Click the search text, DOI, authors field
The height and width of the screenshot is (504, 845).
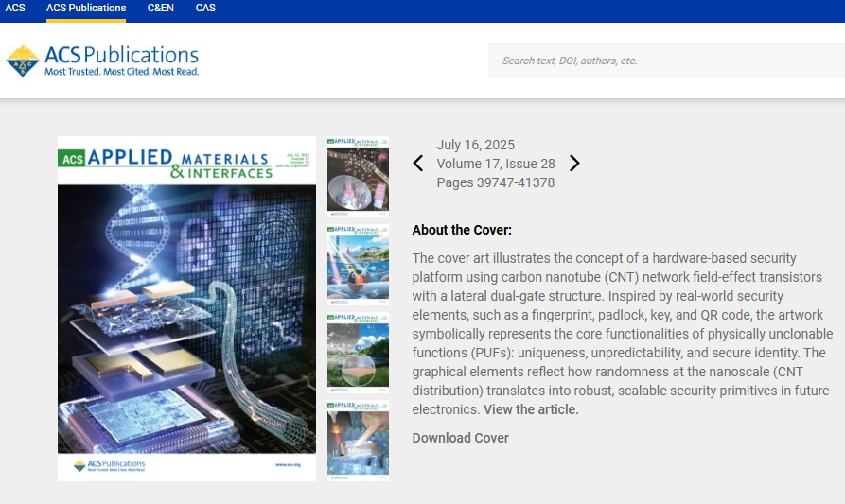point(666,61)
